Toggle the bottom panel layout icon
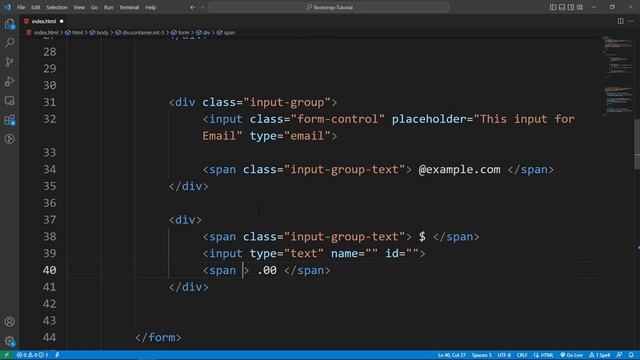 point(562,7)
